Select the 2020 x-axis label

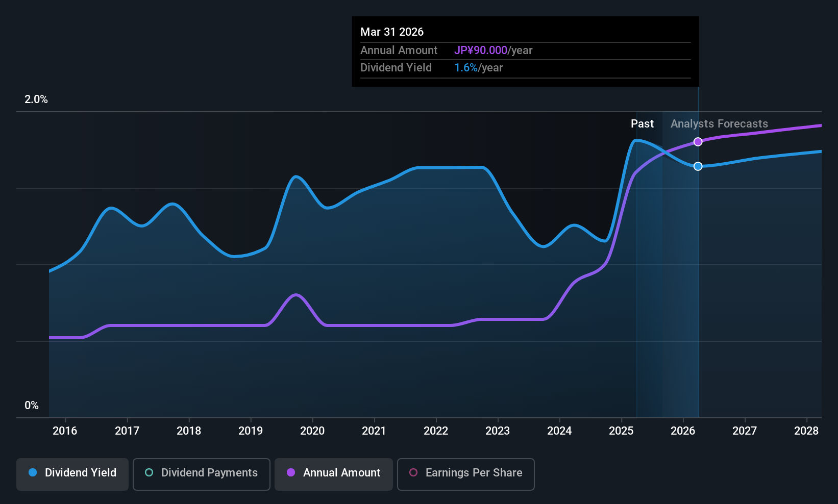click(312, 431)
